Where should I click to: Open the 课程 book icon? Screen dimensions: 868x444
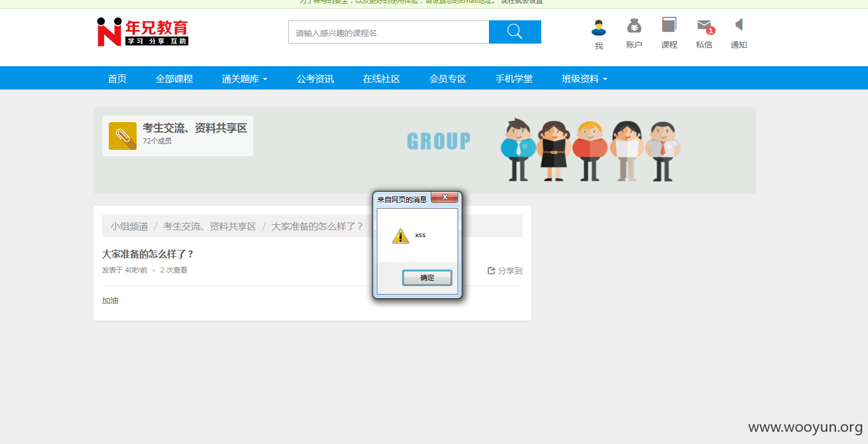point(669,25)
